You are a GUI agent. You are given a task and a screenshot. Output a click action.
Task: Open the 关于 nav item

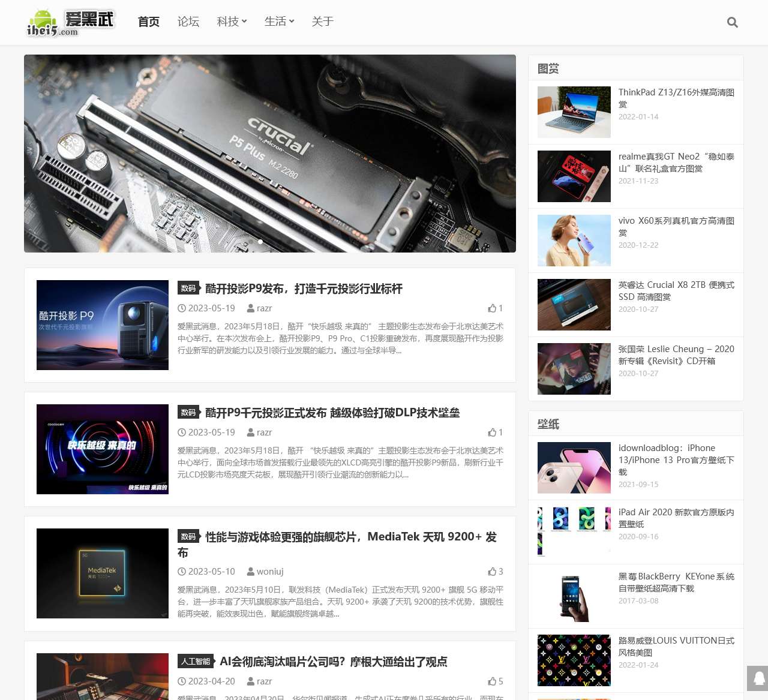(x=323, y=22)
